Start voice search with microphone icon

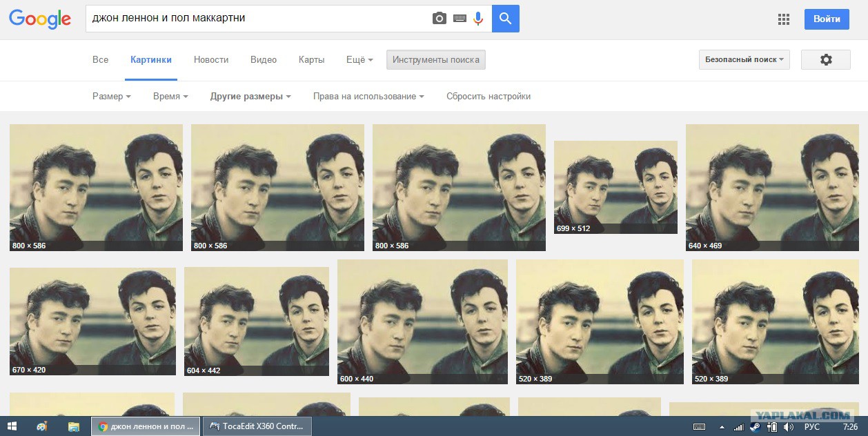478,19
